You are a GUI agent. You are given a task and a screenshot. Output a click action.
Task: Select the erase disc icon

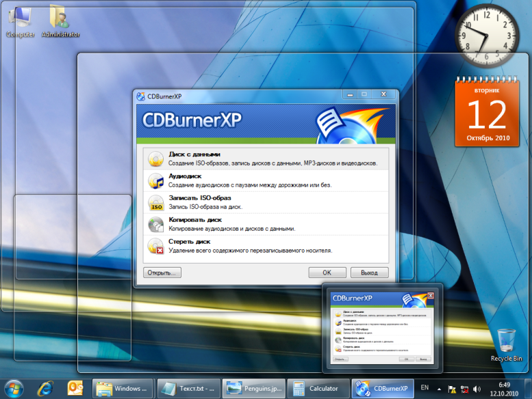(x=155, y=246)
